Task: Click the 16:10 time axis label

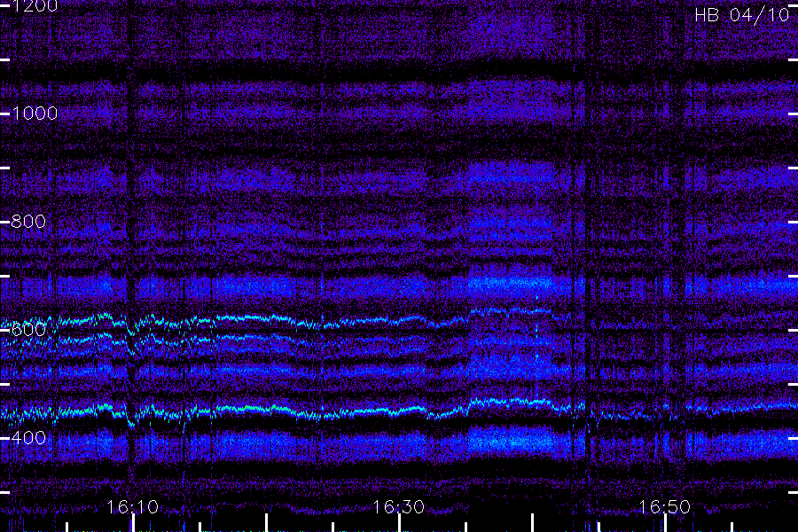Action: pos(133,507)
